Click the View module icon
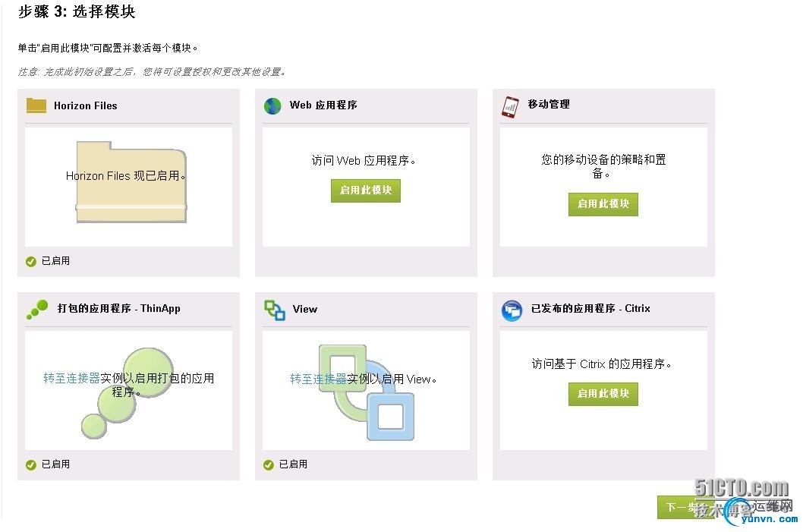The height and width of the screenshot is (532, 803). click(x=274, y=310)
